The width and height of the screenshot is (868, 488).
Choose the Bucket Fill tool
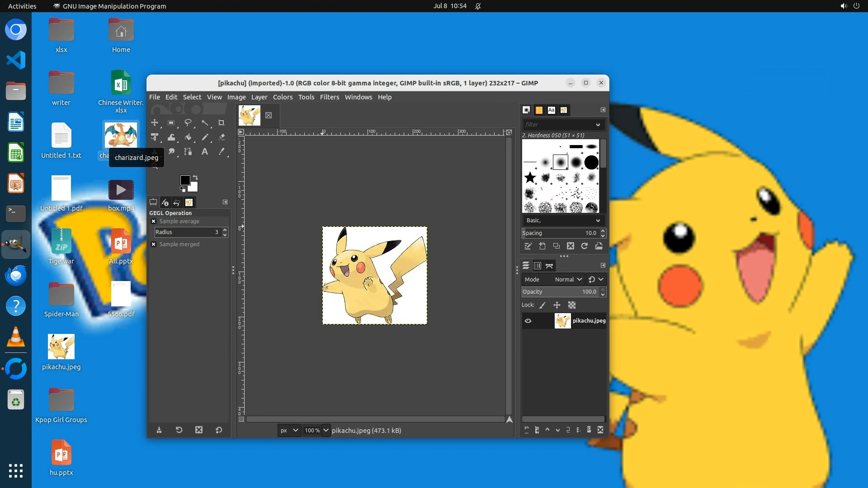pyautogui.click(x=188, y=137)
